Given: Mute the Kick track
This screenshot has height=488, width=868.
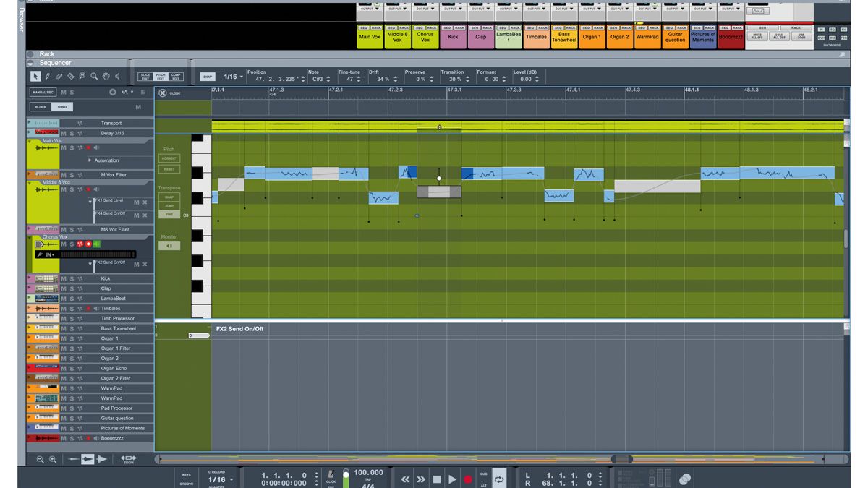Looking at the screenshot, I should pyautogui.click(x=64, y=278).
